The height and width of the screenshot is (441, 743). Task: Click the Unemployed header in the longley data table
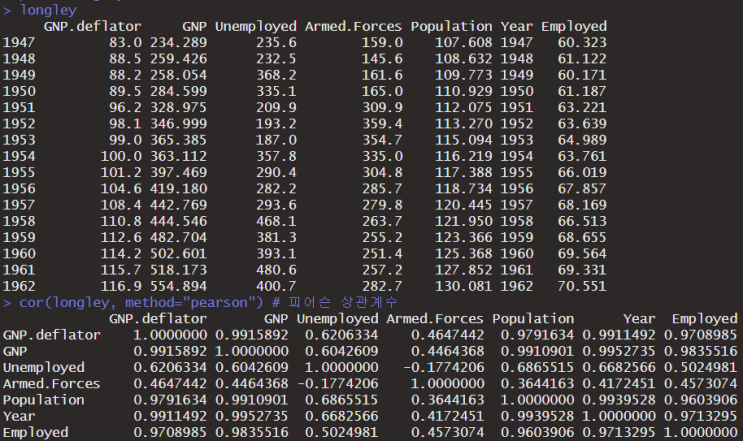point(256,27)
